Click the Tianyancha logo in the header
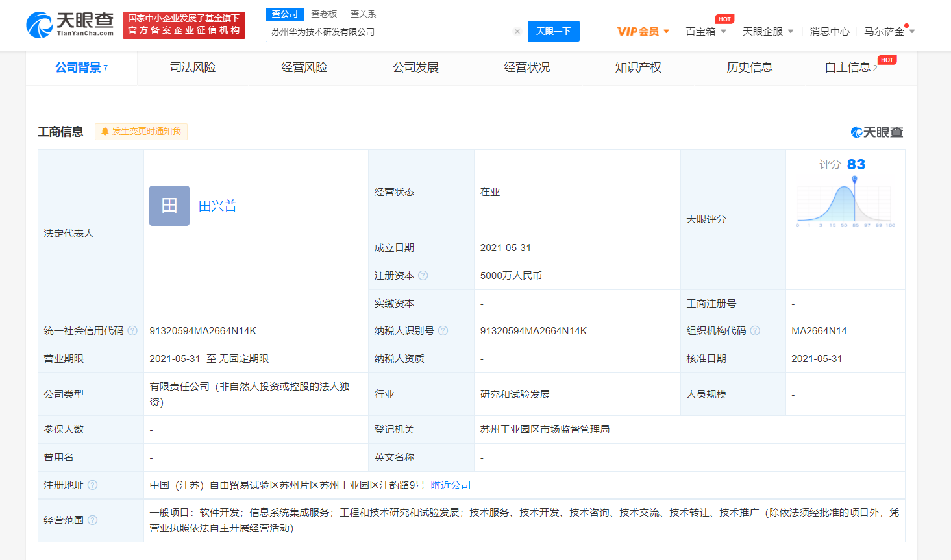This screenshot has width=951, height=560. pyautogui.click(x=69, y=25)
